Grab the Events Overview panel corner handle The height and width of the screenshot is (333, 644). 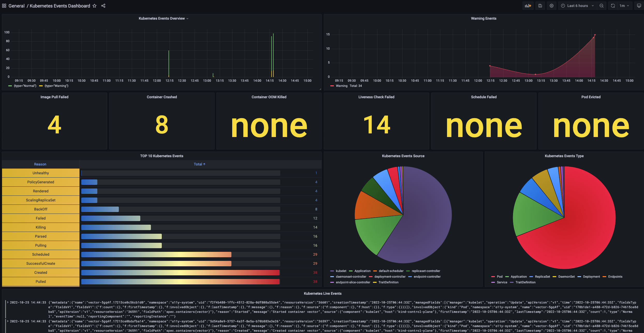(320, 89)
